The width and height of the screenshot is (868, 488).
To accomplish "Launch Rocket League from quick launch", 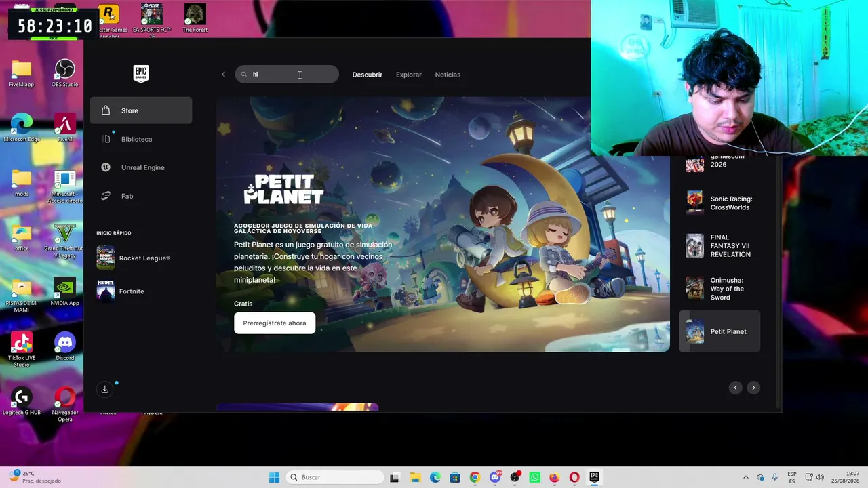I will pyautogui.click(x=140, y=258).
